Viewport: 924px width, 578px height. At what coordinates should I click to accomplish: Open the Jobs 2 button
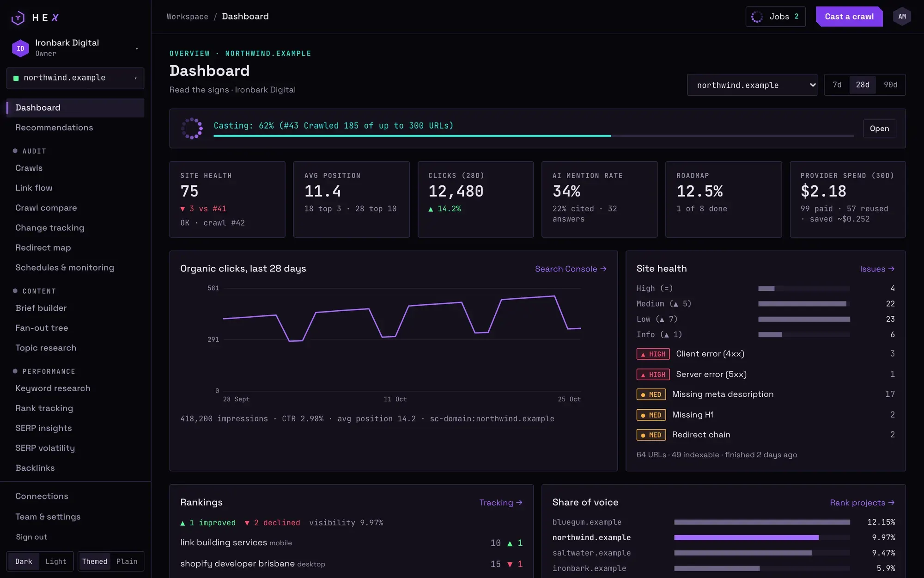(x=776, y=17)
